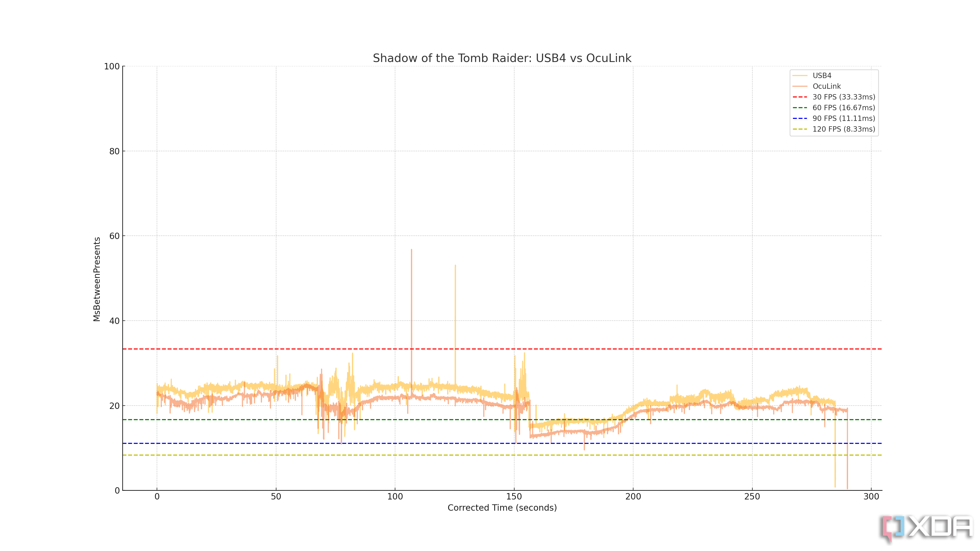
Task: Click the yellow USB4 line swatch in legend
Action: [800, 76]
